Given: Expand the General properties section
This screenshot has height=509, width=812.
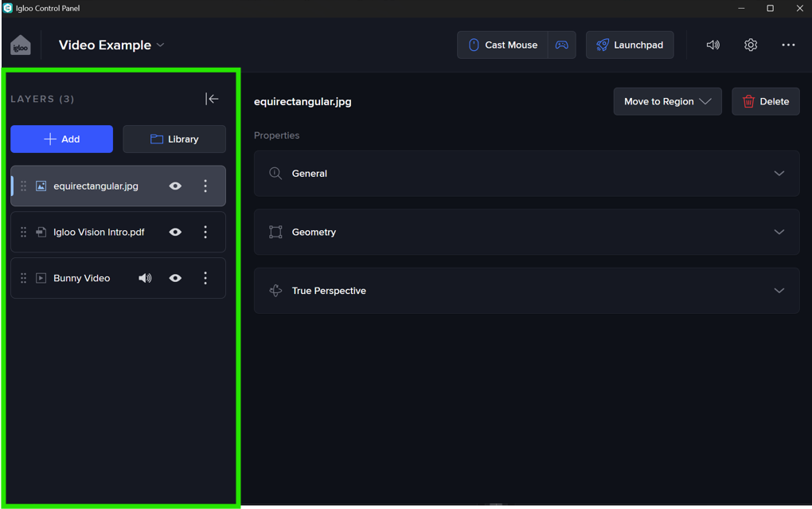Looking at the screenshot, I should pos(526,173).
